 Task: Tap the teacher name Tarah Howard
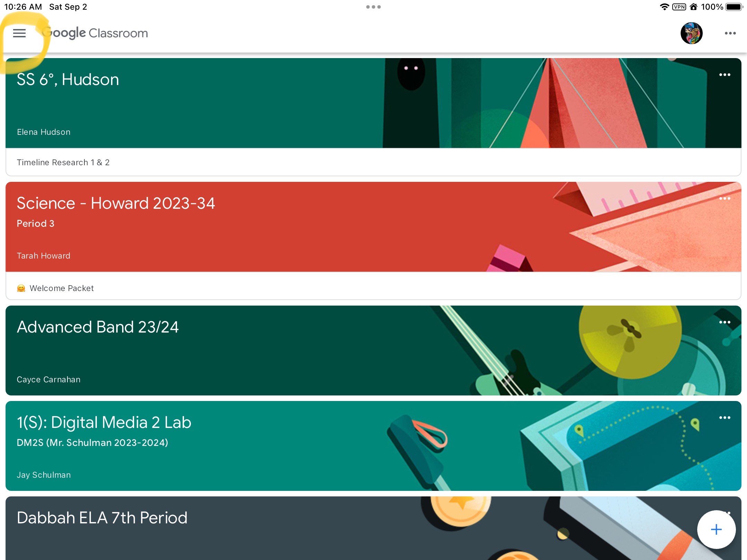[x=44, y=256]
